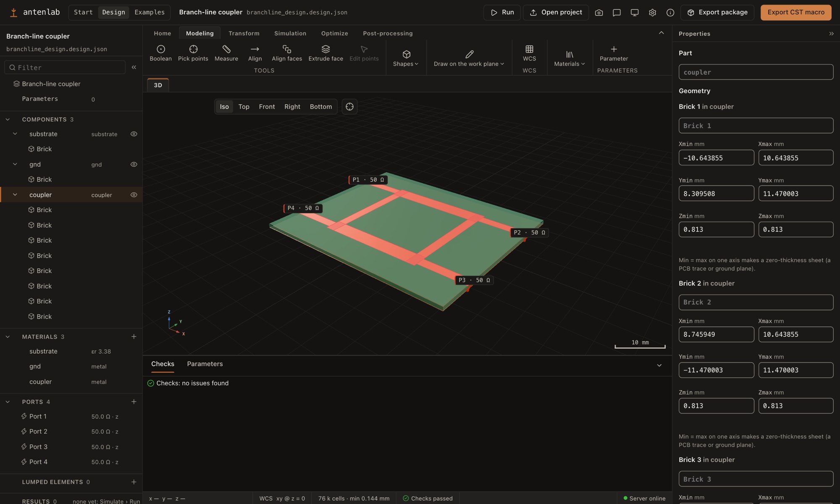Viewport: 840px width, 504px height.
Task: Switch to the Optimize tab
Action: [x=334, y=33]
